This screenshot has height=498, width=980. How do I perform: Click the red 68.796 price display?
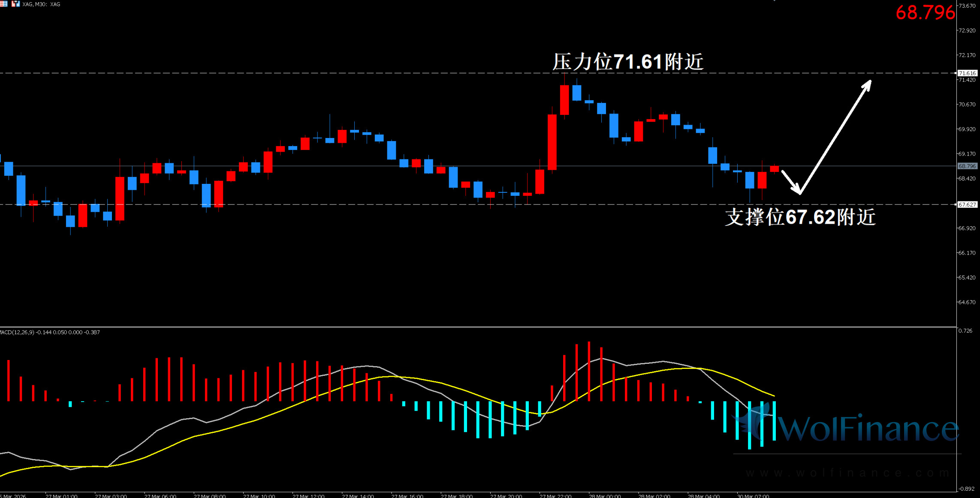click(925, 13)
